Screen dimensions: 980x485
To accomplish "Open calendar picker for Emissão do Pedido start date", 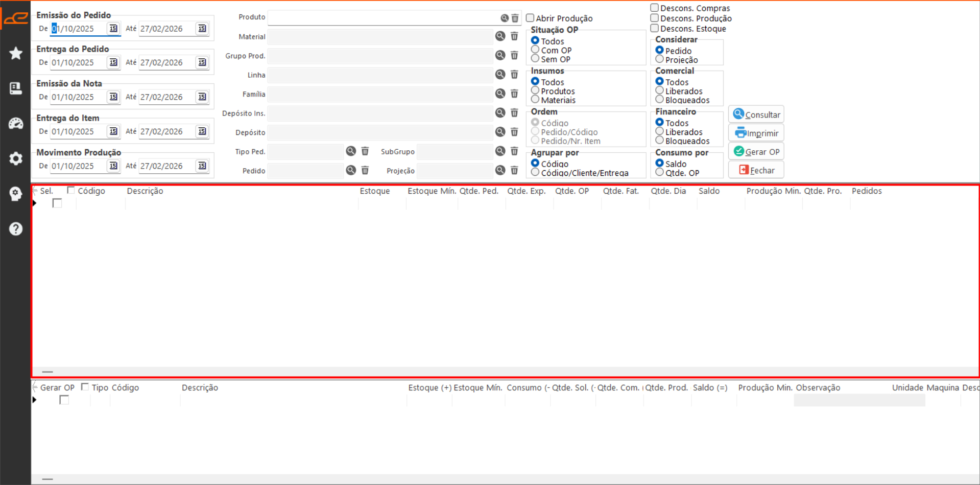I will pyautogui.click(x=113, y=29).
